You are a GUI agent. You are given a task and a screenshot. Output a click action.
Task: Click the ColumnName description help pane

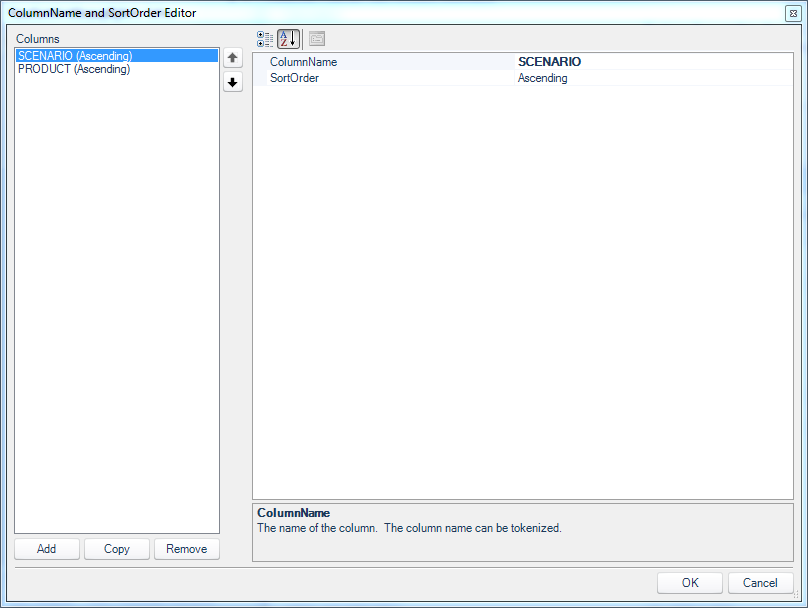[x=523, y=532]
